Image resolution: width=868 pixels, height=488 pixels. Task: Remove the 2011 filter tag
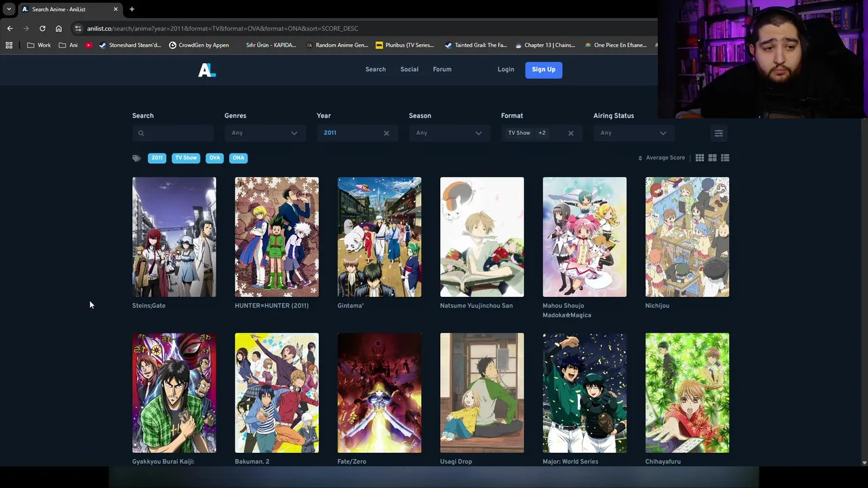[x=157, y=158]
